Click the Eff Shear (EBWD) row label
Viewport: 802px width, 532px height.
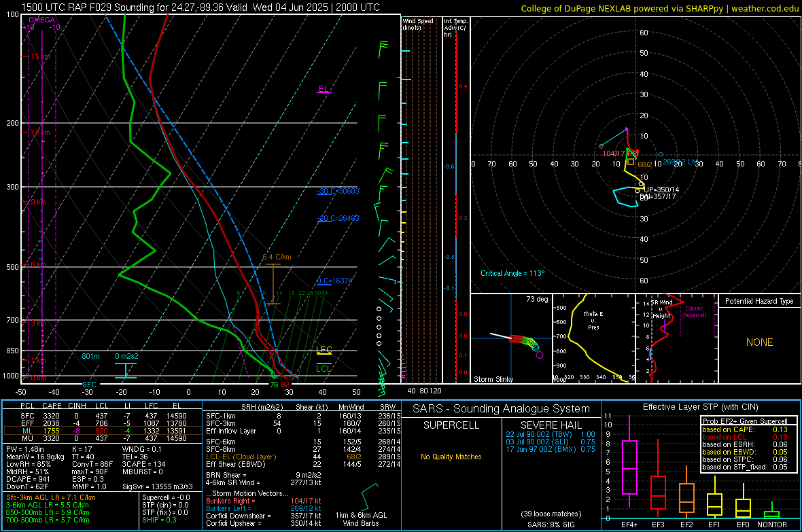coord(236,465)
